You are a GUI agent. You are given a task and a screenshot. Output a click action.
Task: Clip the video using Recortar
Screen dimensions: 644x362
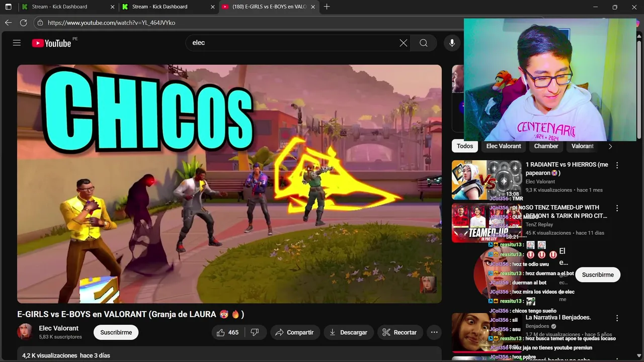pyautogui.click(x=400, y=332)
